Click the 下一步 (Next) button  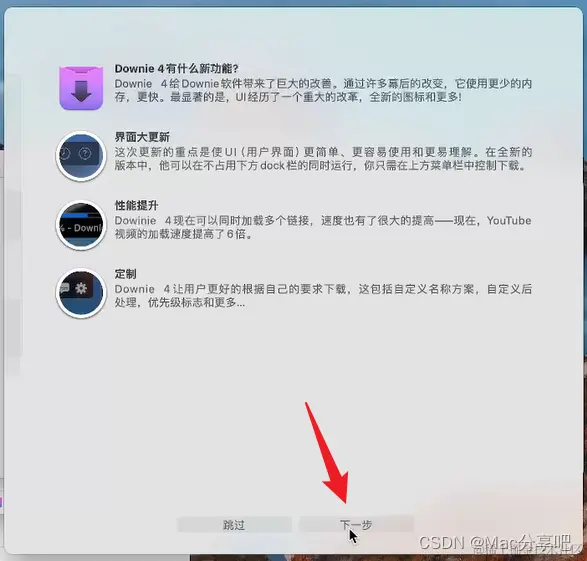click(x=356, y=525)
